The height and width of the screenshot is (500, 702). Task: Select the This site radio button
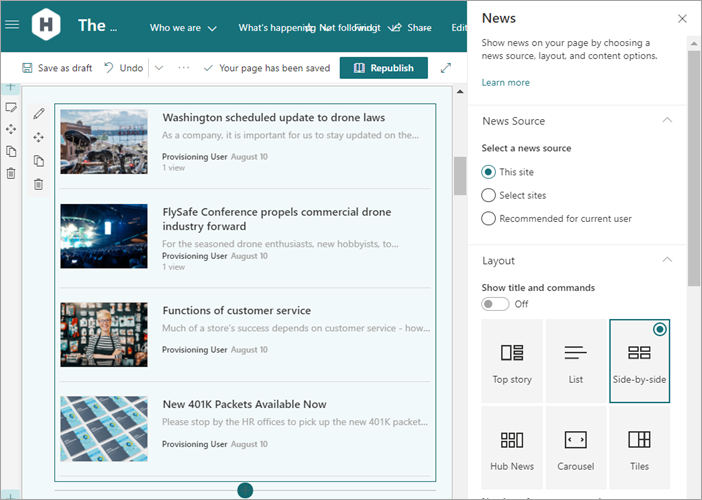[488, 172]
